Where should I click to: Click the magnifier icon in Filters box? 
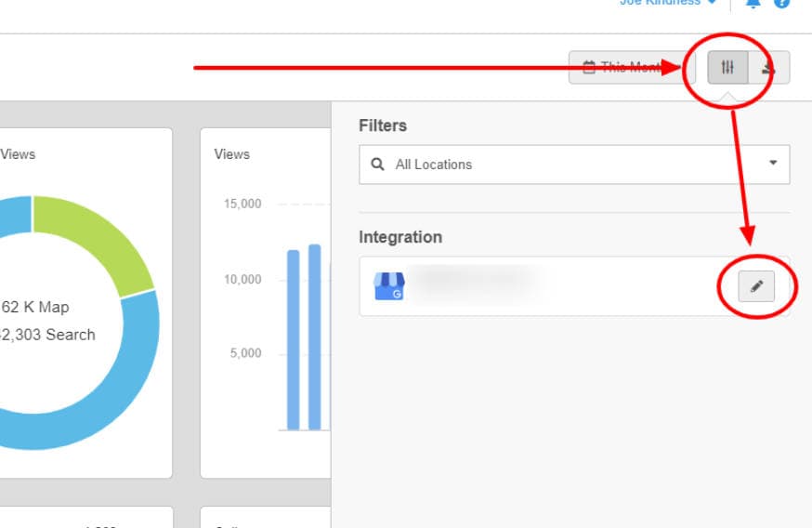378,165
